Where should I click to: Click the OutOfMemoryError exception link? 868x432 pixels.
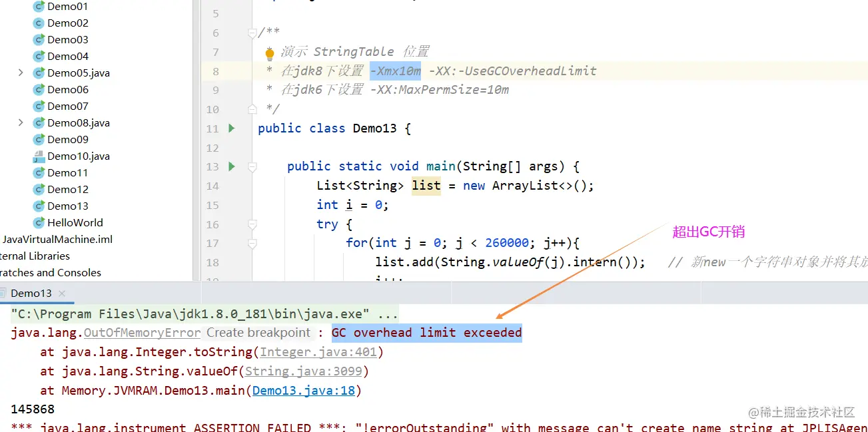click(142, 333)
